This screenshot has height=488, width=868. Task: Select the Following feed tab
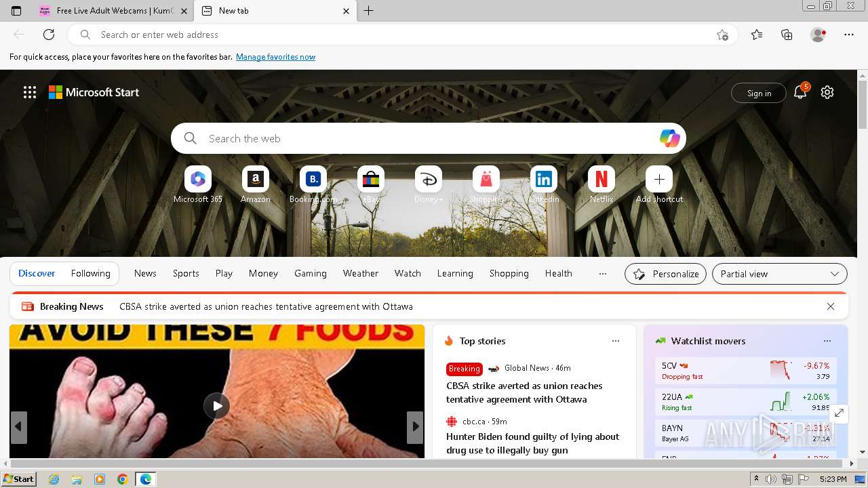point(90,274)
